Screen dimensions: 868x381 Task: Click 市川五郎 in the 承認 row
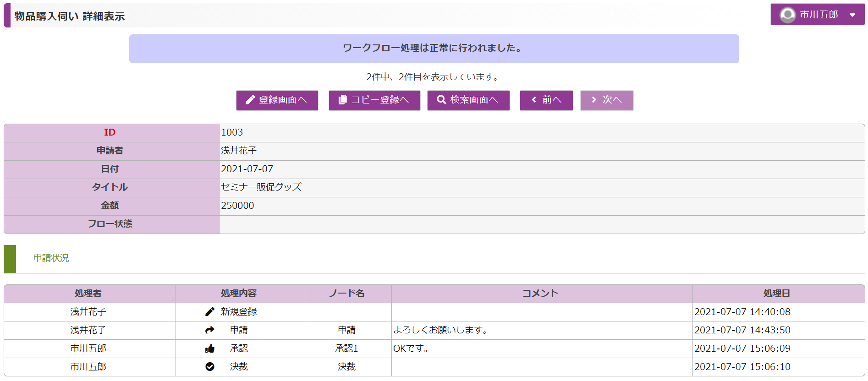click(88, 348)
